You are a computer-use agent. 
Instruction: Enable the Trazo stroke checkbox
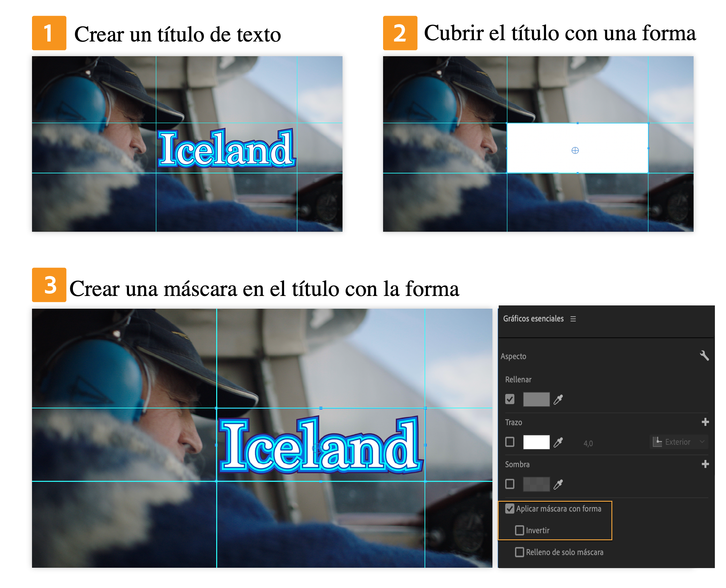click(x=509, y=442)
